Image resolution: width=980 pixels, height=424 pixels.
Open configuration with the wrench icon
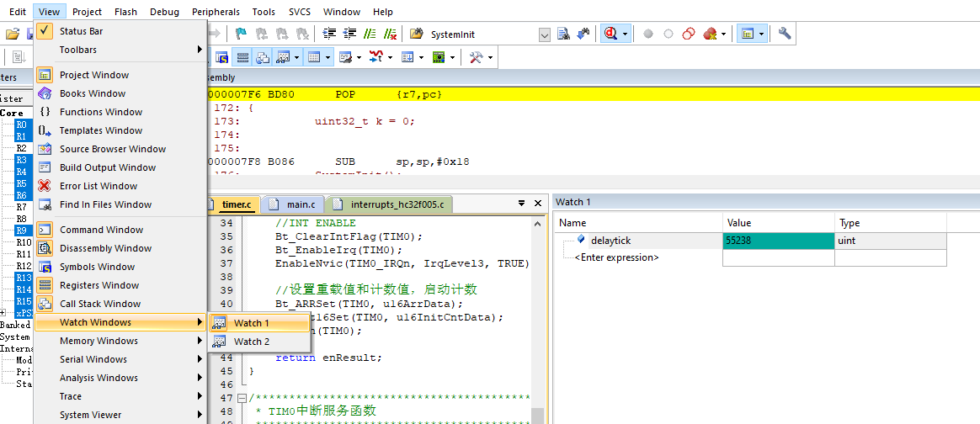pos(785,34)
